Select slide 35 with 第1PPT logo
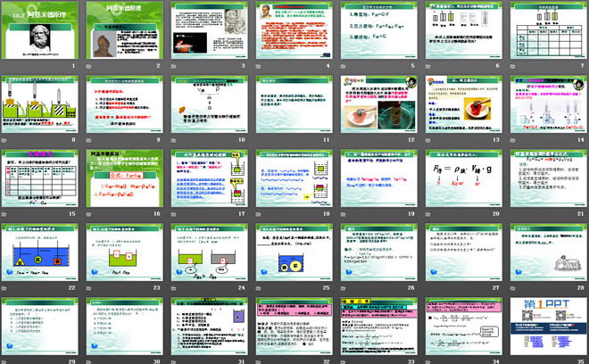Image resolution: width=589 pixels, height=364 pixels. click(x=549, y=326)
